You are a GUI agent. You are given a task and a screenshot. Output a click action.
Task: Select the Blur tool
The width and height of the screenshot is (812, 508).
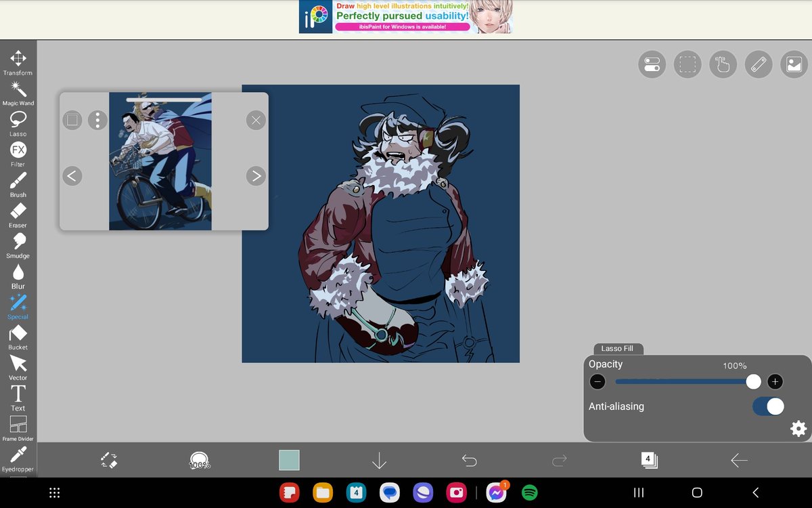18,276
